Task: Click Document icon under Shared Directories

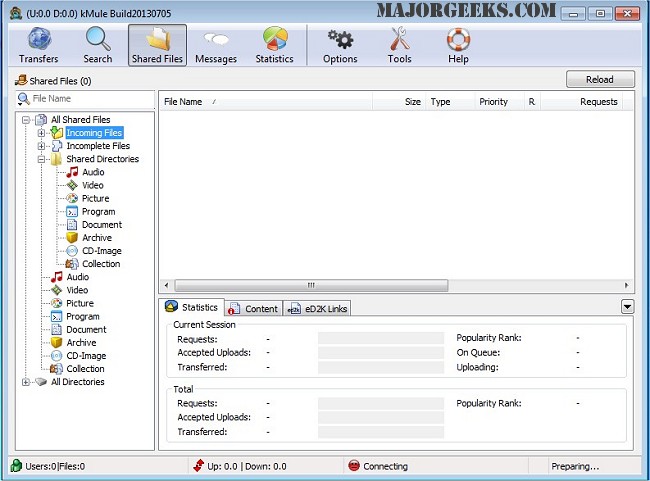Action: click(x=72, y=225)
